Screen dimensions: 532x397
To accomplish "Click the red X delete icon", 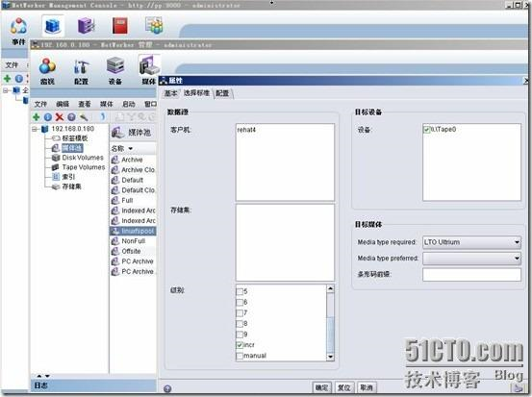I will point(59,117).
